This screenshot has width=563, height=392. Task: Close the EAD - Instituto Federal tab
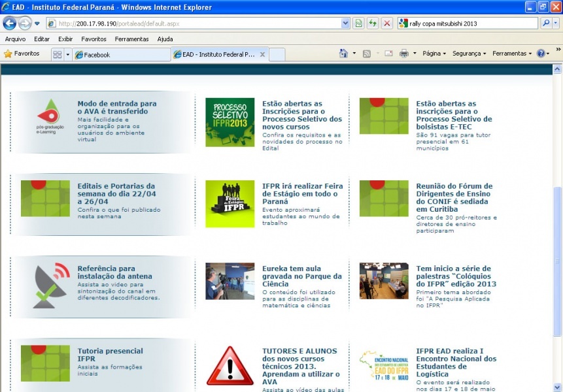(262, 54)
